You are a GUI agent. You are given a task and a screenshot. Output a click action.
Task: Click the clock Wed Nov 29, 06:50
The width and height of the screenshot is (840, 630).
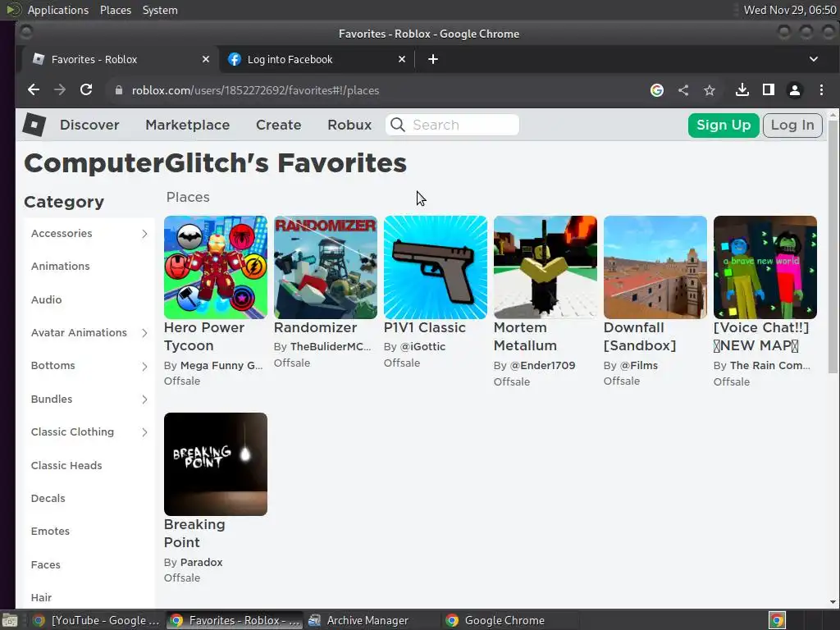pos(790,10)
